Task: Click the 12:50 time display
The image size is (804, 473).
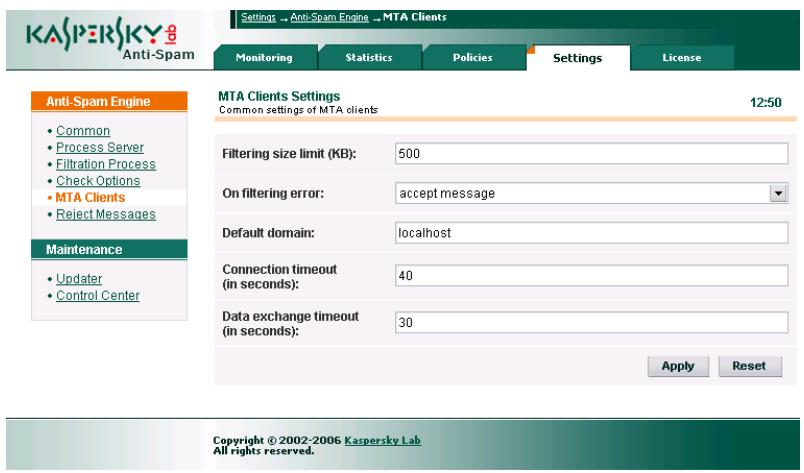Action: pos(766,103)
